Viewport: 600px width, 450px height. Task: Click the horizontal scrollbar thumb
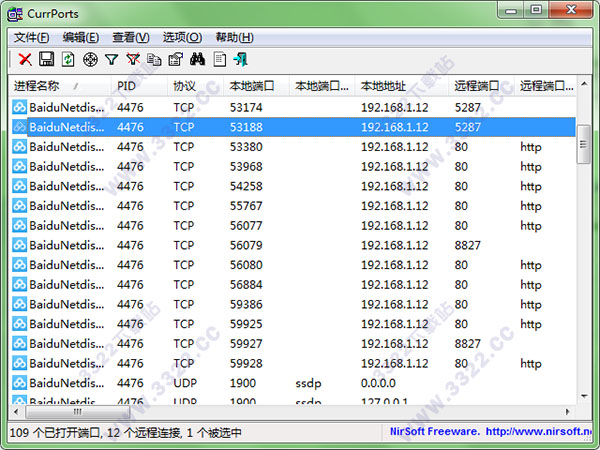[78, 412]
